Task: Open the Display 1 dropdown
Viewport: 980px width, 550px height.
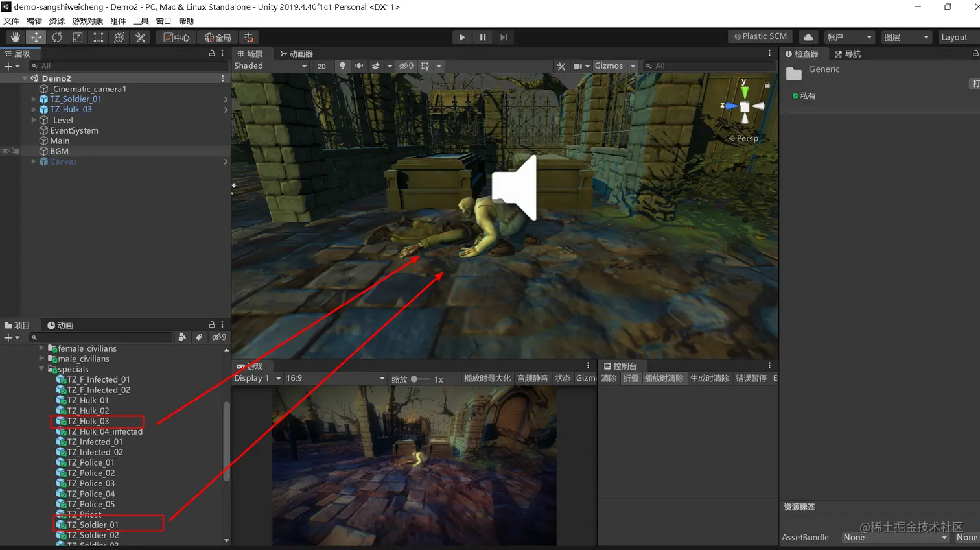Action: coord(257,378)
